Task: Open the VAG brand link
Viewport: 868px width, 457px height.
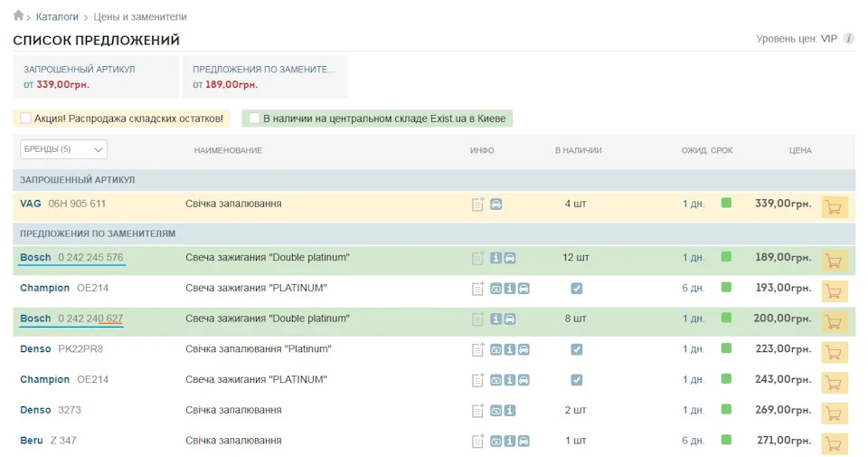Action: click(31, 204)
